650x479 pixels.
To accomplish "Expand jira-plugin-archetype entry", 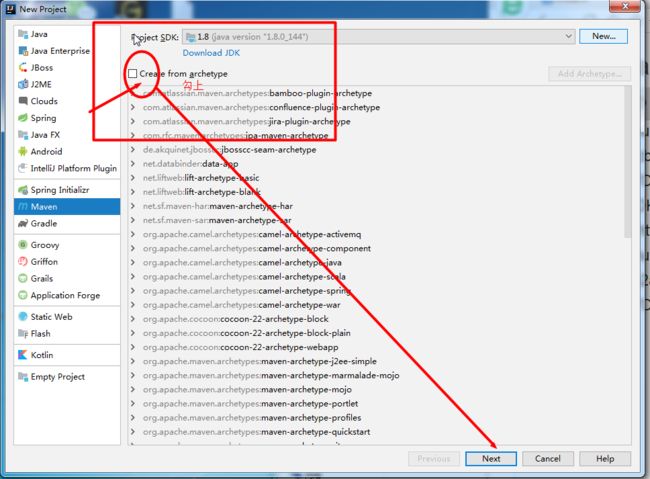I will (x=133, y=122).
